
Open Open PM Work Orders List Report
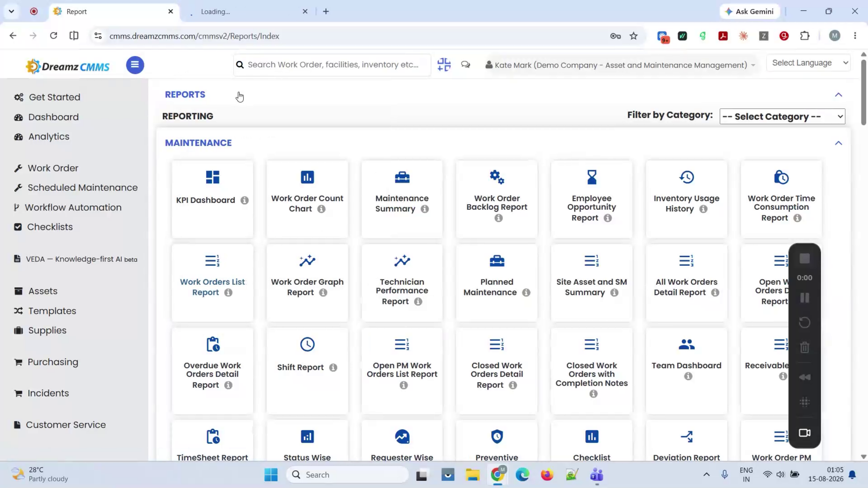pyautogui.click(x=402, y=370)
